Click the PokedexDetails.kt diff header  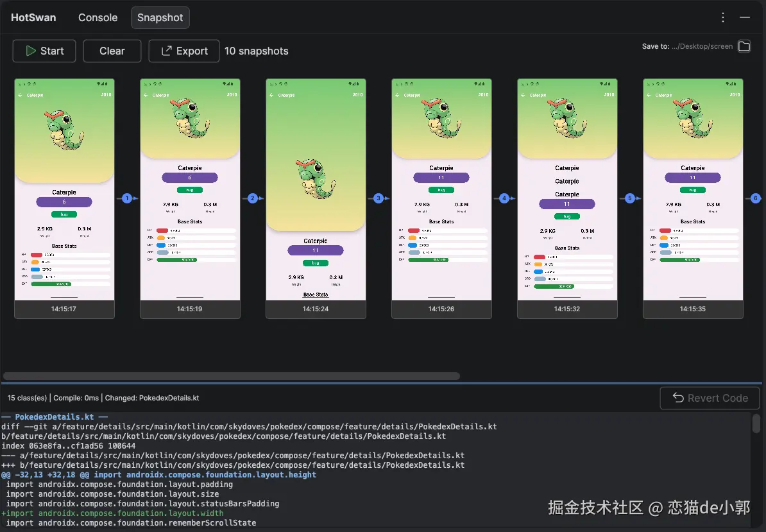click(x=55, y=416)
